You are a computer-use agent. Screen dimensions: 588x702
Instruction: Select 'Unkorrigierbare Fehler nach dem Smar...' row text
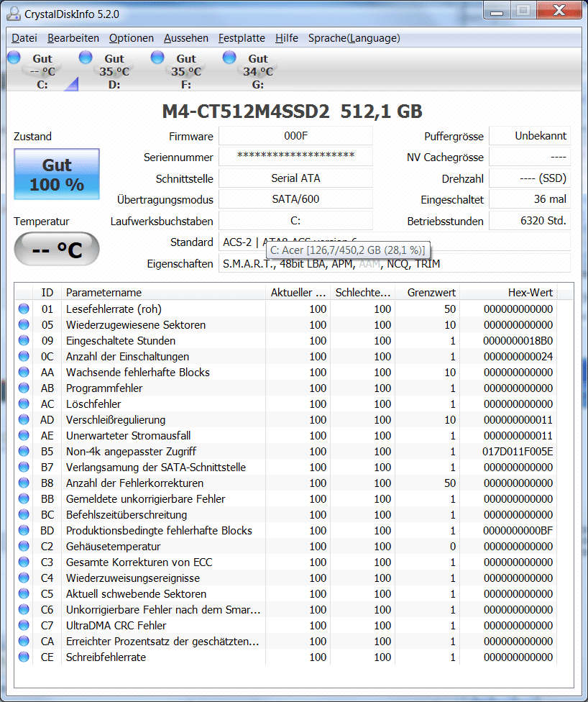click(x=163, y=610)
